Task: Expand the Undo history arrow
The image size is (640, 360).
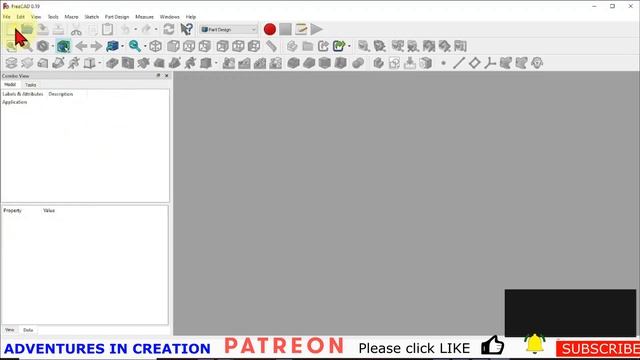Action: point(136,29)
